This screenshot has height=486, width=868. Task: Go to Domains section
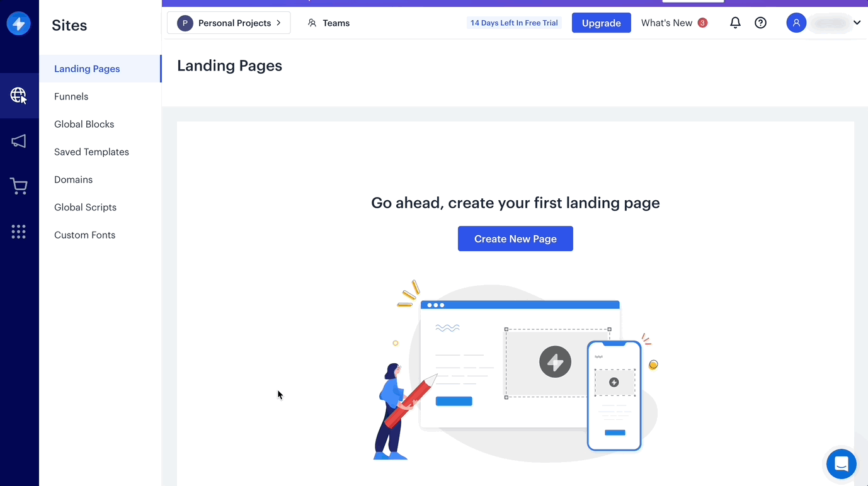click(x=73, y=179)
